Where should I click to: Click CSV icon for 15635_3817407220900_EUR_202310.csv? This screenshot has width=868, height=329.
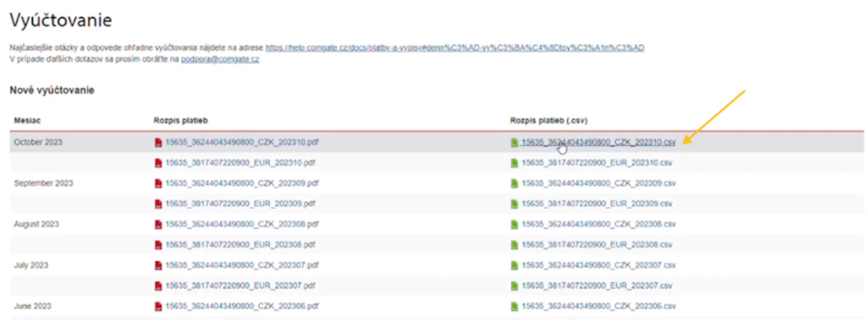[514, 163]
